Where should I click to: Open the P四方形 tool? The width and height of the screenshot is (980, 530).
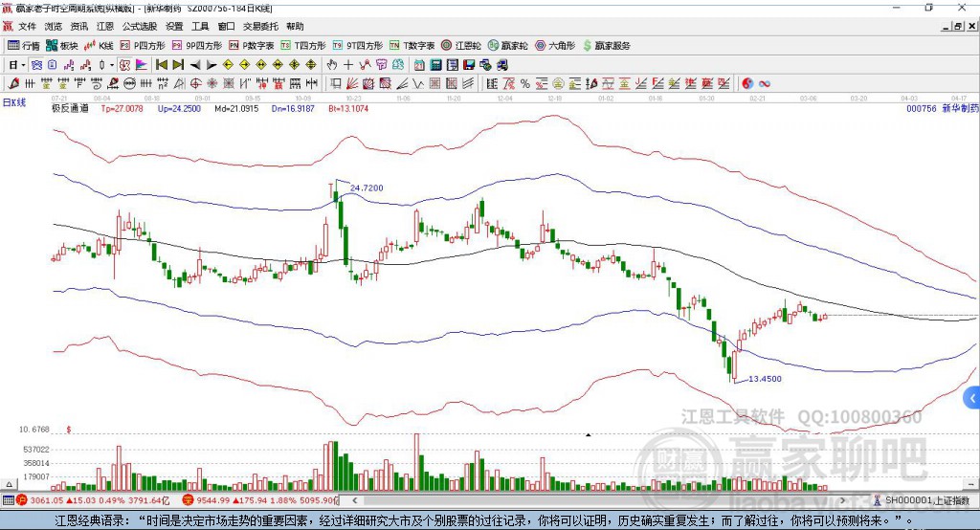[x=143, y=46]
